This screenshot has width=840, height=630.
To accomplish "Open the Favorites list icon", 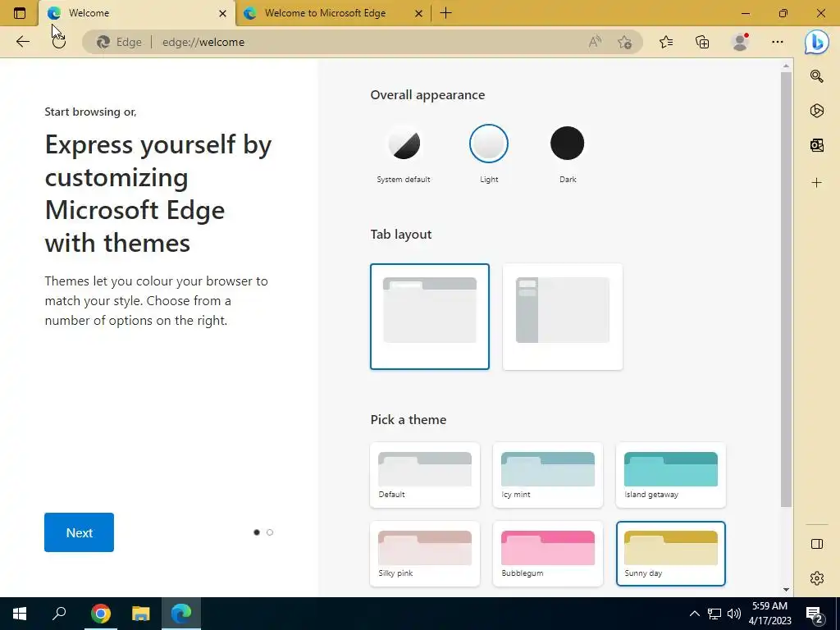I will 666,42.
